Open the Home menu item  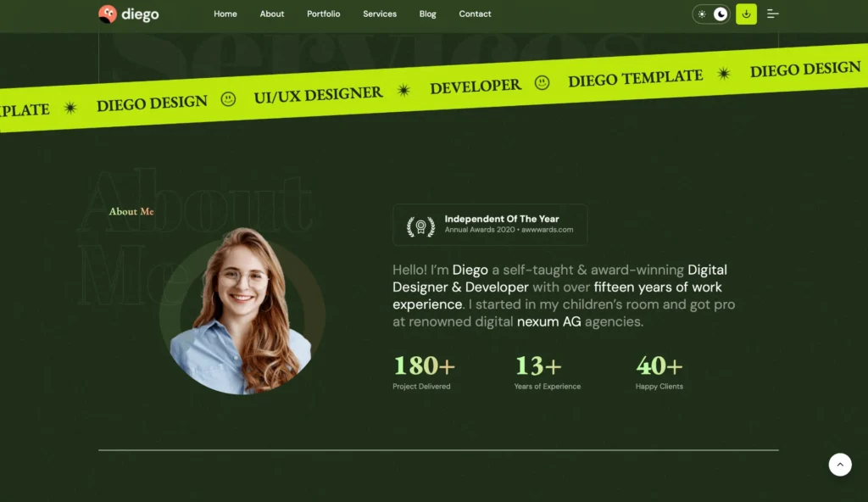(x=225, y=14)
